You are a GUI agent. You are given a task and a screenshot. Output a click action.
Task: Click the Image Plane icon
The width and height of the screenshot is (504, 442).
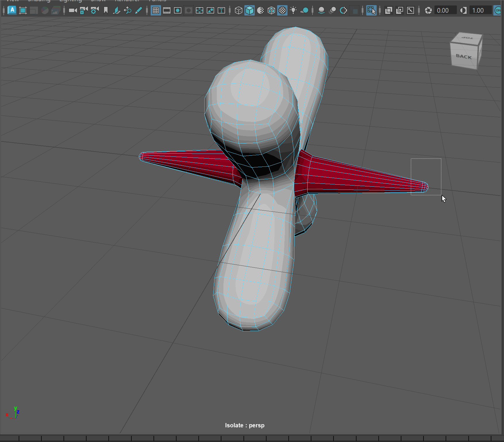(116, 11)
